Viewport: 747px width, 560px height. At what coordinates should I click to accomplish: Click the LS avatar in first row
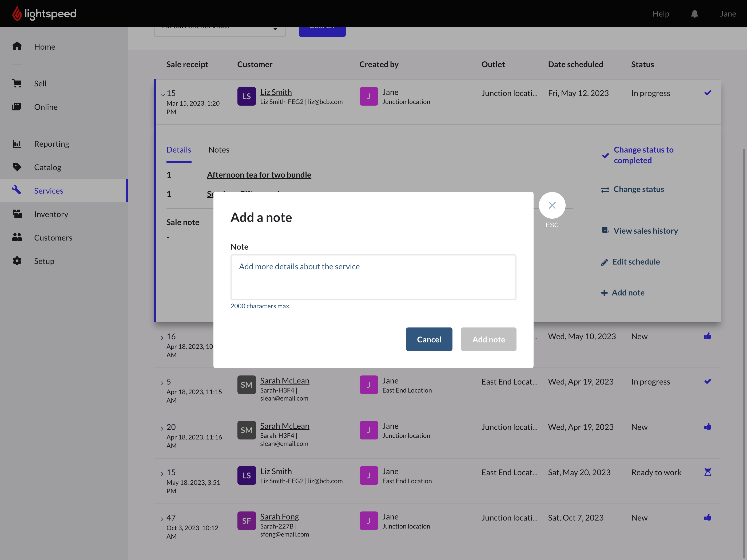point(247,96)
